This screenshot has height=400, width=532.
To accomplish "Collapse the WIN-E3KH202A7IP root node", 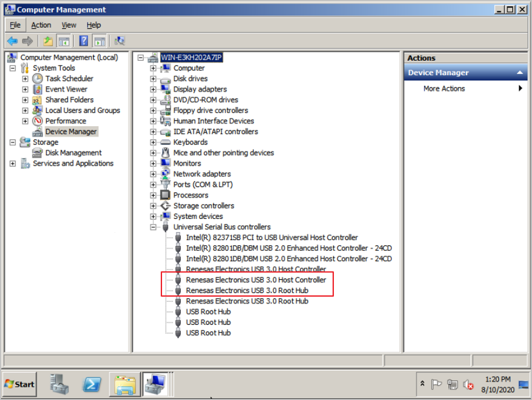I will click(141, 58).
